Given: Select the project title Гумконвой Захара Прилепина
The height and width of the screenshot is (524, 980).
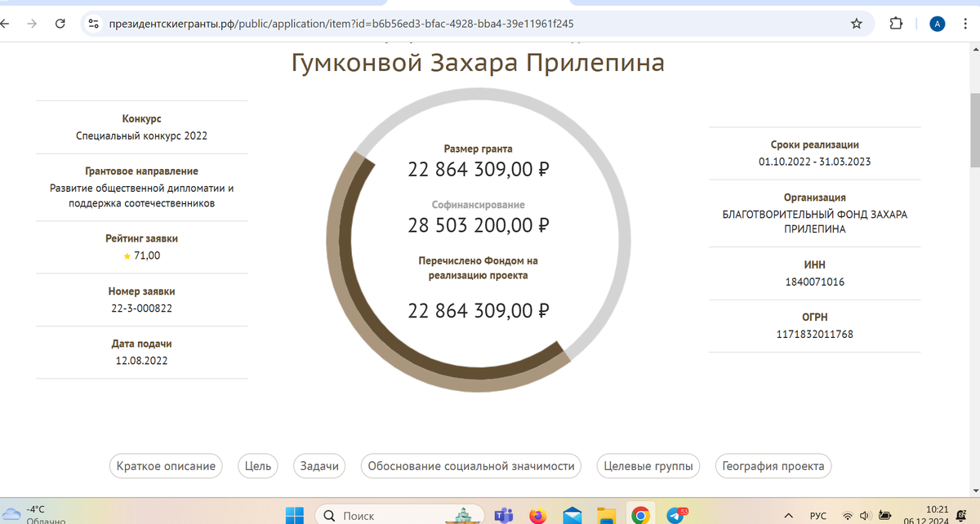Looking at the screenshot, I should [x=478, y=63].
